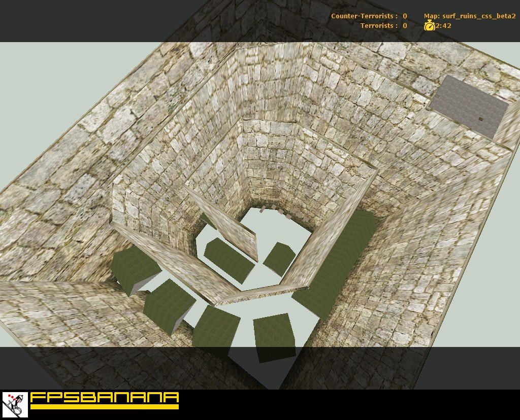The image size is (520, 420).
Task: Click the round timer value '2:42'
Action: [443, 25]
